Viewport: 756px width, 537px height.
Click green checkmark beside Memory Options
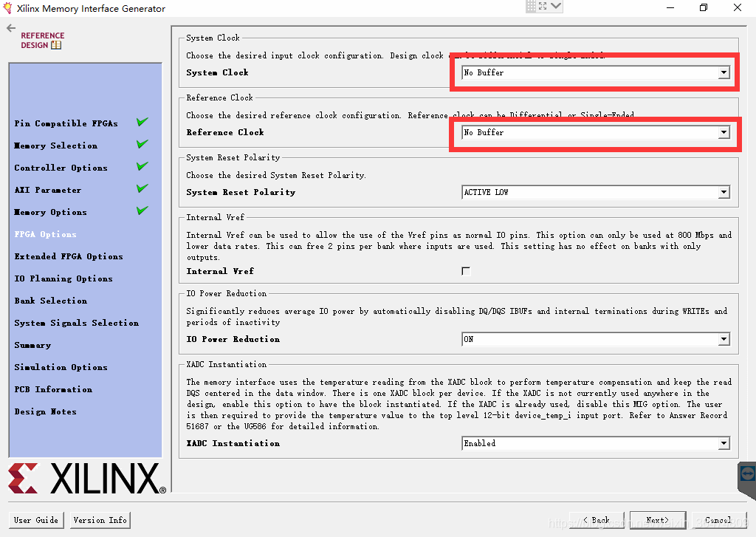coord(142,211)
